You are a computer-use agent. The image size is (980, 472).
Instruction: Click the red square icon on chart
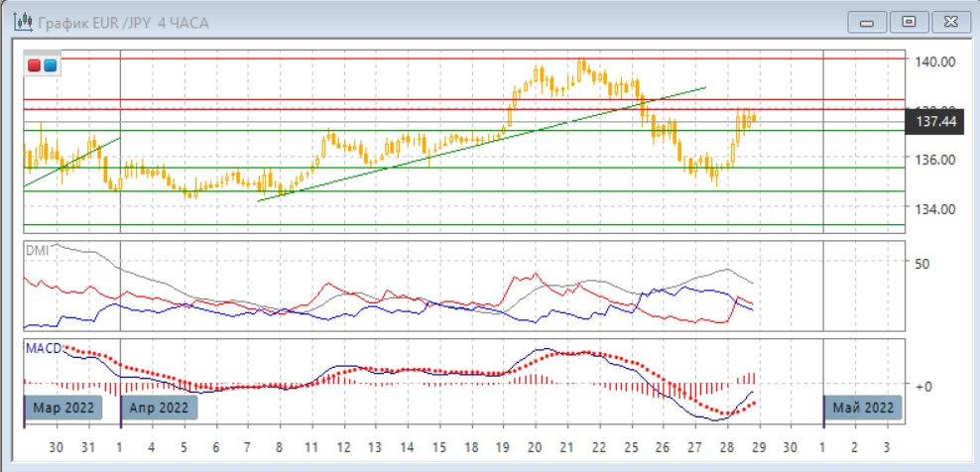tap(35, 65)
